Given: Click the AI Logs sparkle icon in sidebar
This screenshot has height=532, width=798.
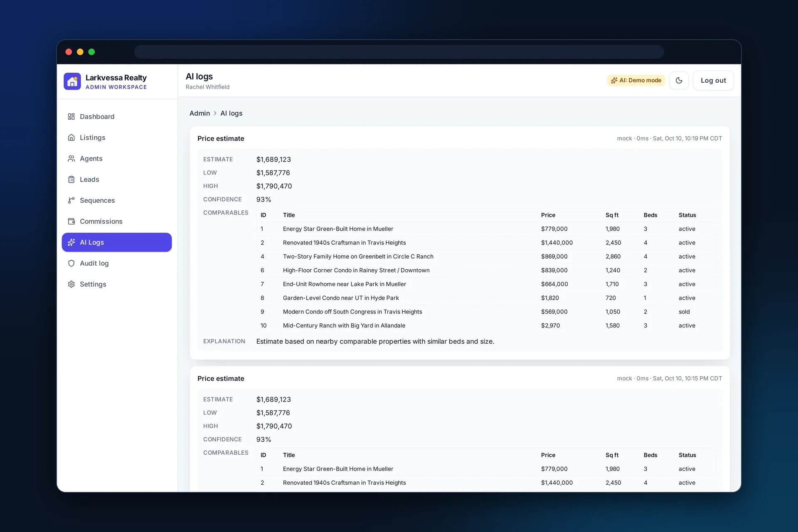Looking at the screenshot, I should coord(71,242).
